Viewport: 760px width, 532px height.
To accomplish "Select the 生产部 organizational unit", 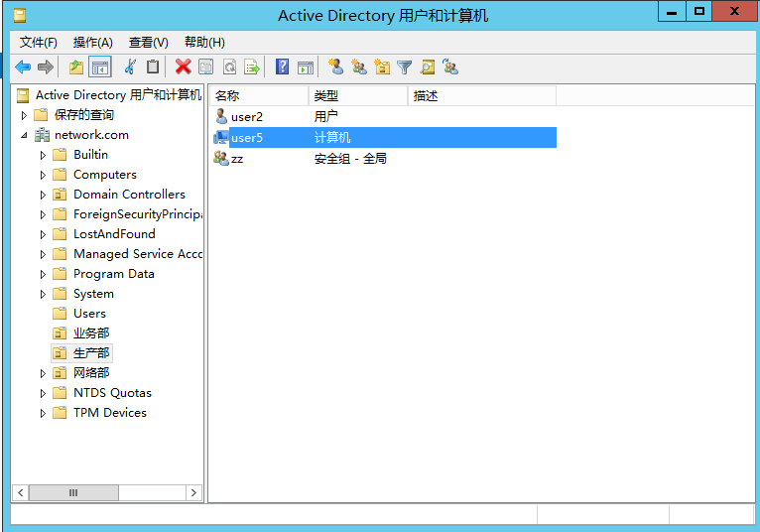I will coord(91,353).
